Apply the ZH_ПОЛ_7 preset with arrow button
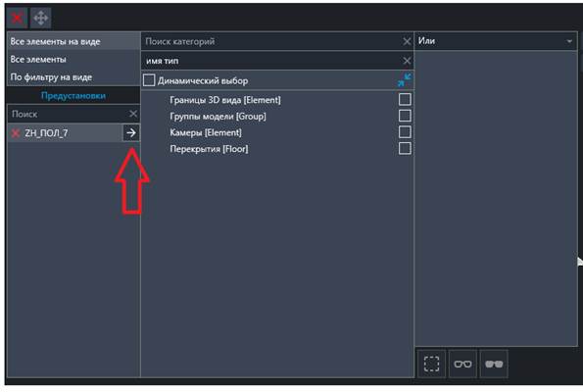 pyautogui.click(x=131, y=132)
